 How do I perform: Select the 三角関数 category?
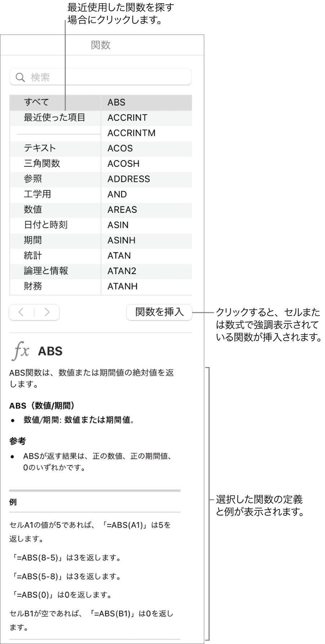55,164
